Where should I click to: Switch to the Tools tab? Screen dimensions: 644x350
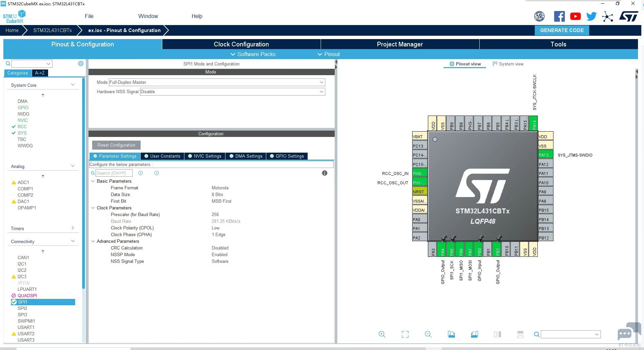point(558,44)
